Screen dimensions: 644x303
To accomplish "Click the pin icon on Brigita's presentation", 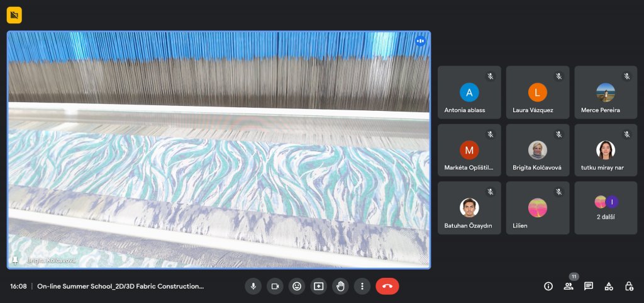I will (x=15, y=260).
